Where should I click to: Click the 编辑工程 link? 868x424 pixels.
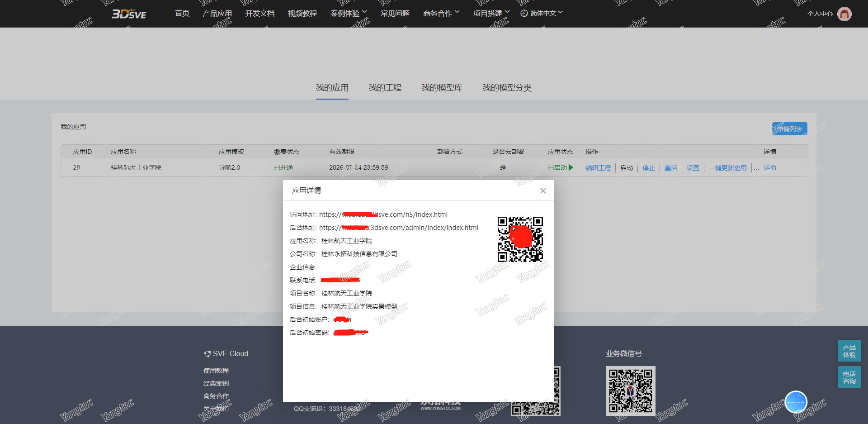pos(598,168)
